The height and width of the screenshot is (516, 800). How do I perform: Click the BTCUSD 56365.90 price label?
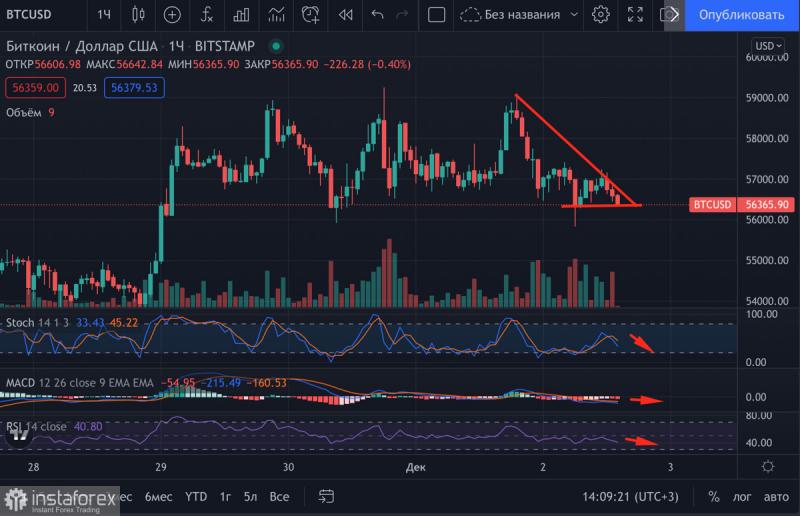pyautogui.click(x=742, y=204)
